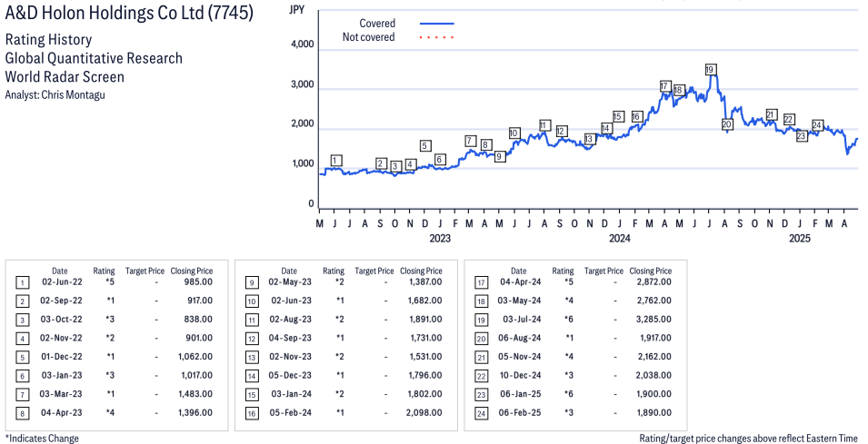
Task: Click chart marker 3 on the chart
Action: pos(395,166)
